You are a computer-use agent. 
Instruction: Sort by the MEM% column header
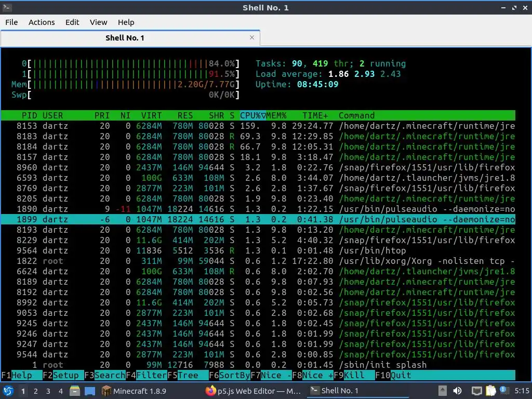tap(276, 115)
